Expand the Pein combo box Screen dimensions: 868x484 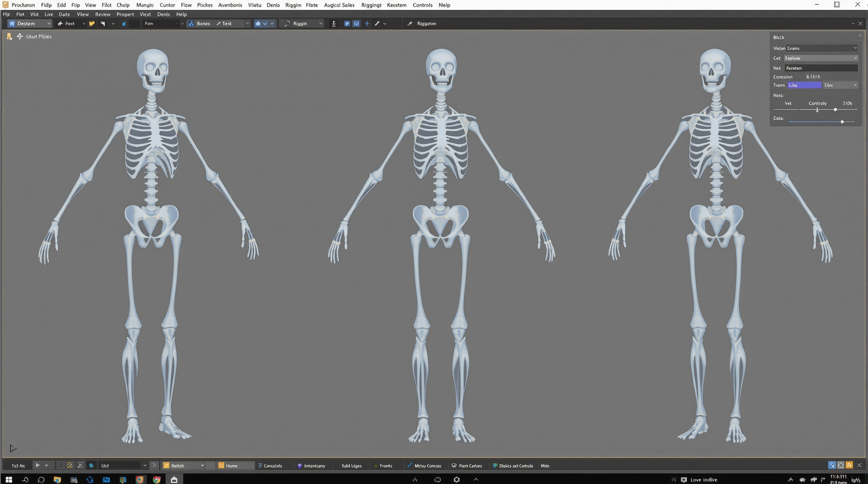click(x=182, y=24)
